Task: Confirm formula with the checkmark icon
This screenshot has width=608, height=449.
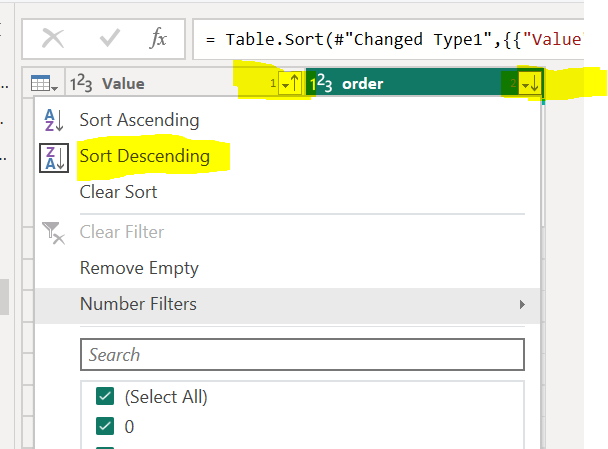Action: [x=109, y=38]
